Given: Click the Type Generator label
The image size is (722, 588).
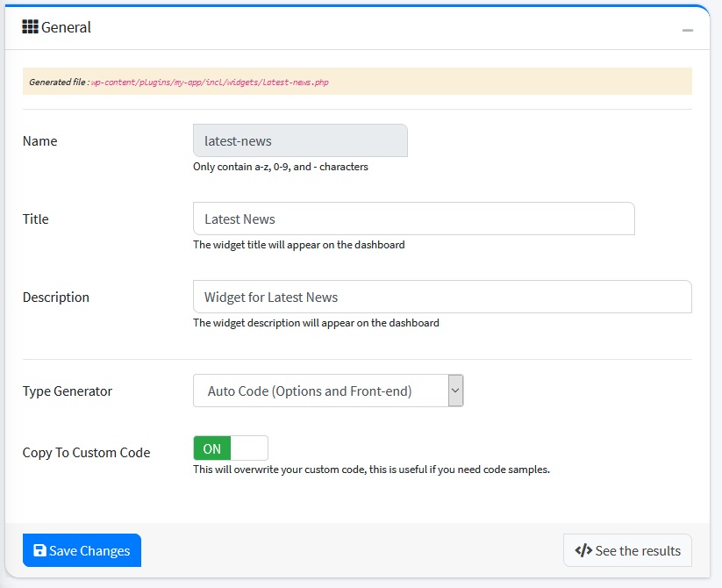Looking at the screenshot, I should tap(68, 391).
